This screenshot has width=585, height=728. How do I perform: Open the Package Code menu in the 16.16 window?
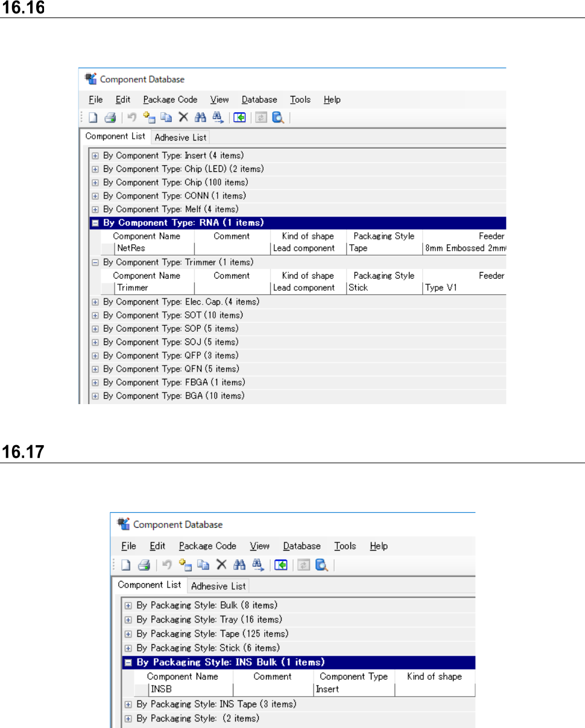pyautogui.click(x=171, y=100)
